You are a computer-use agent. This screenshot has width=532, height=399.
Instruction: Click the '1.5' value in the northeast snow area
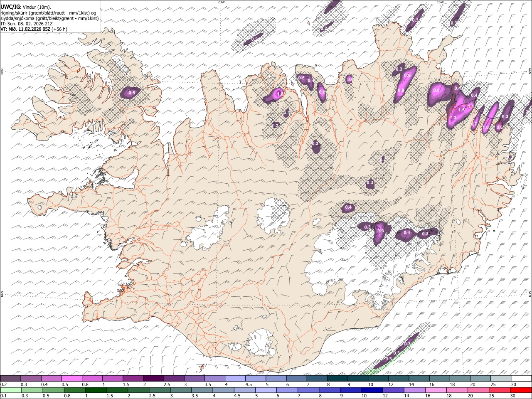(x=461, y=110)
